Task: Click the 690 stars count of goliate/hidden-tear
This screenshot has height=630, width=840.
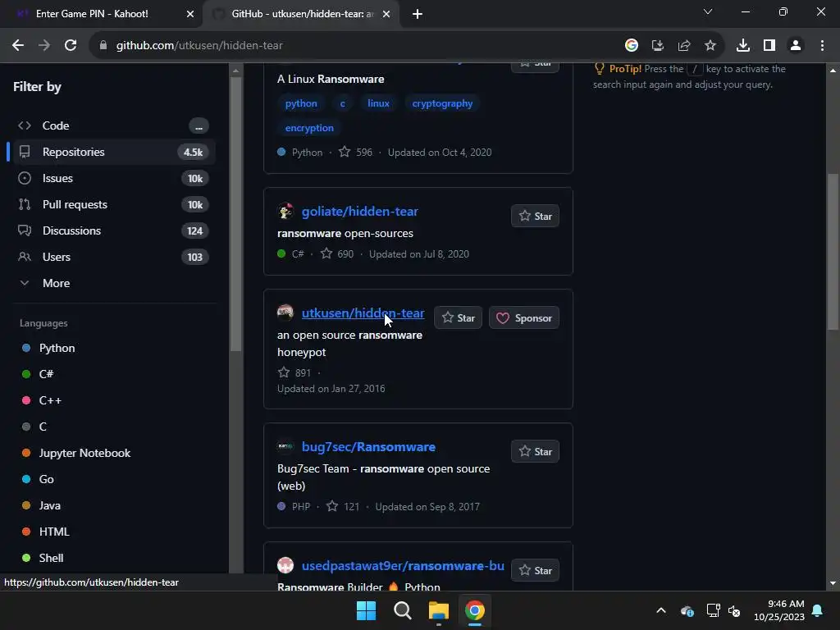Action: click(x=337, y=254)
